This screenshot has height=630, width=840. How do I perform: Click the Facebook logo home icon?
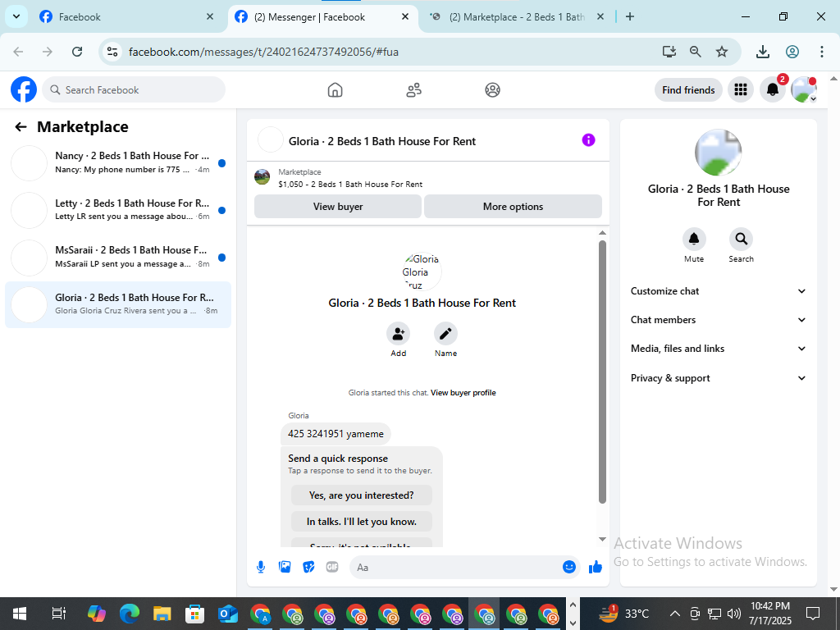[24, 89]
